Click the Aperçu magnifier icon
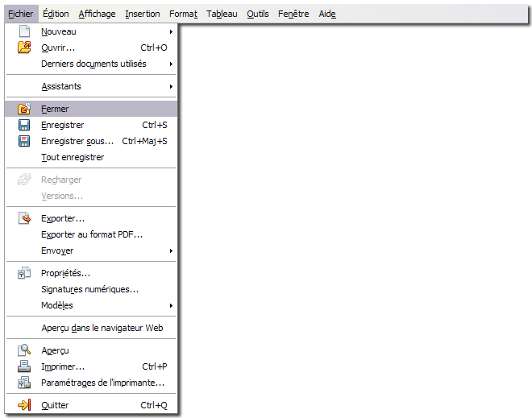Screen dimensions: 532x418 (24, 350)
